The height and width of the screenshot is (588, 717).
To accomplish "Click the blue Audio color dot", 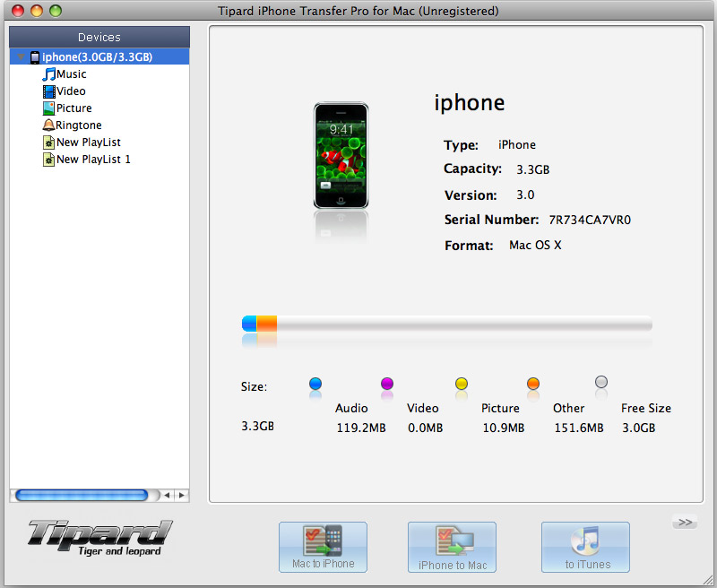I will pos(315,385).
